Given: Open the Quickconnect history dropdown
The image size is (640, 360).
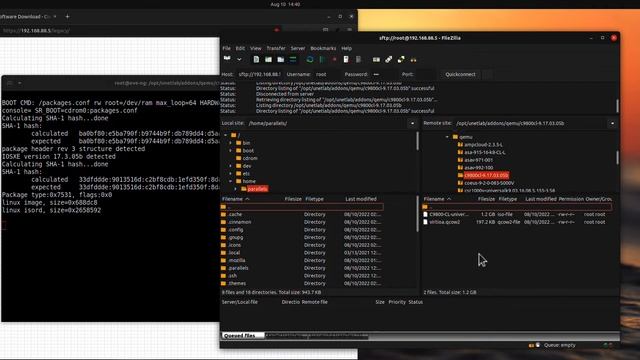Looking at the screenshot, I should pyautogui.click(x=487, y=74).
